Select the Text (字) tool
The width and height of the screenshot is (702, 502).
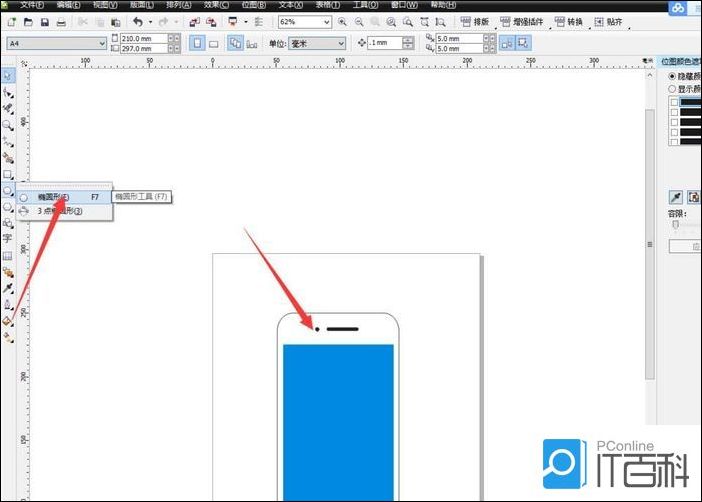pos(8,239)
